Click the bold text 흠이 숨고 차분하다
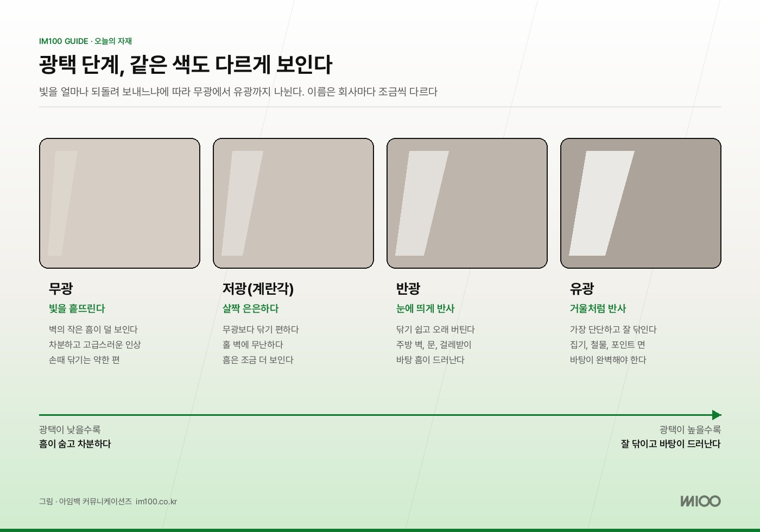The height and width of the screenshot is (532, 760). [x=75, y=444]
